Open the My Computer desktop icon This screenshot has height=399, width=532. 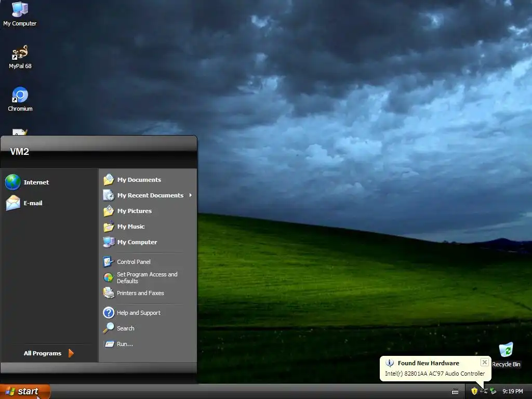pyautogui.click(x=20, y=14)
